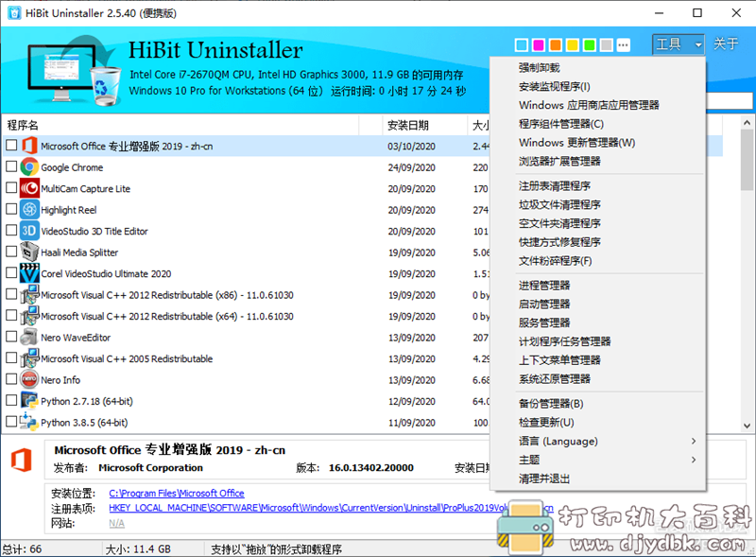Image resolution: width=756 pixels, height=557 pixels.
Task: Open 系统还原管理器 menu entry
Action: coord(598,379)
